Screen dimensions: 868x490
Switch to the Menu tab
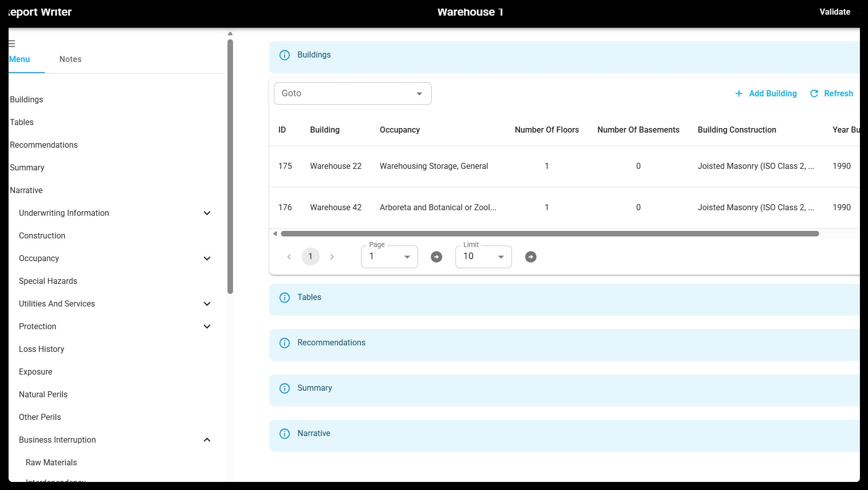pyautogui.click(x=20, y=59)
